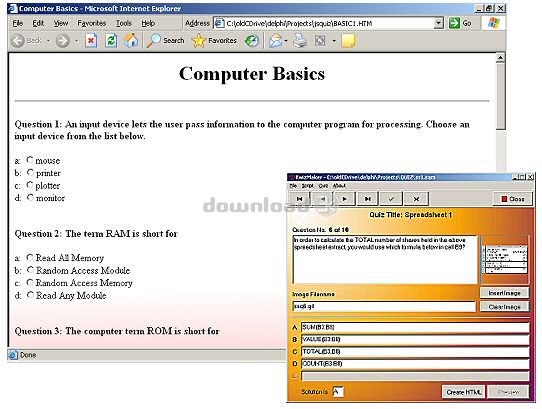Jump to last question in KwizMaker
542x409 pixels.
(367, 199)
